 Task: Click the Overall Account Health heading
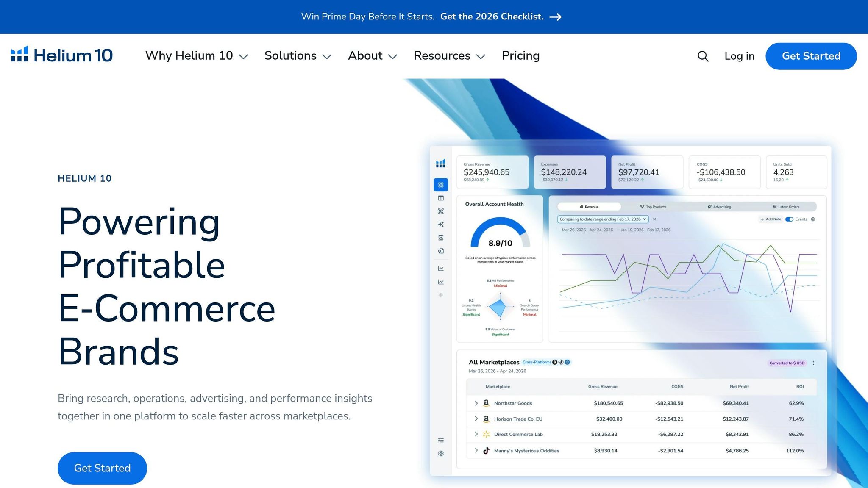tap(494, 204)
